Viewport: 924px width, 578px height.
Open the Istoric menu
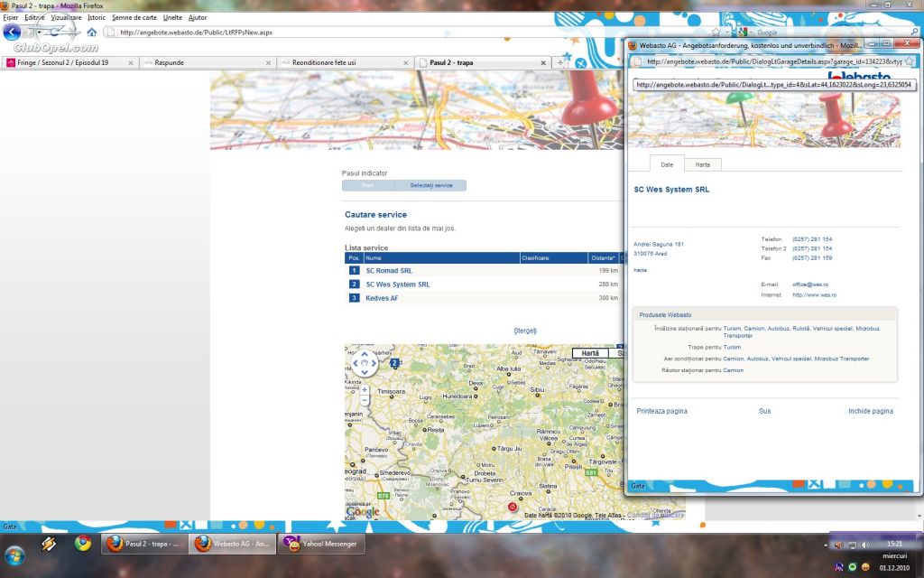[x=97, y=18]
